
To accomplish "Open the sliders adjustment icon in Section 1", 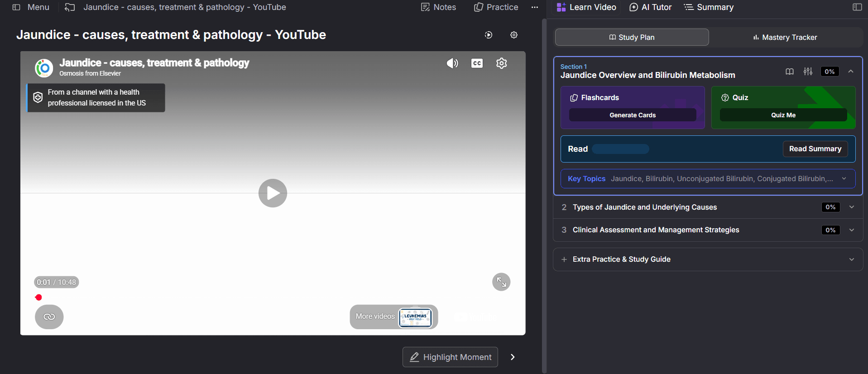I will 808,72.
